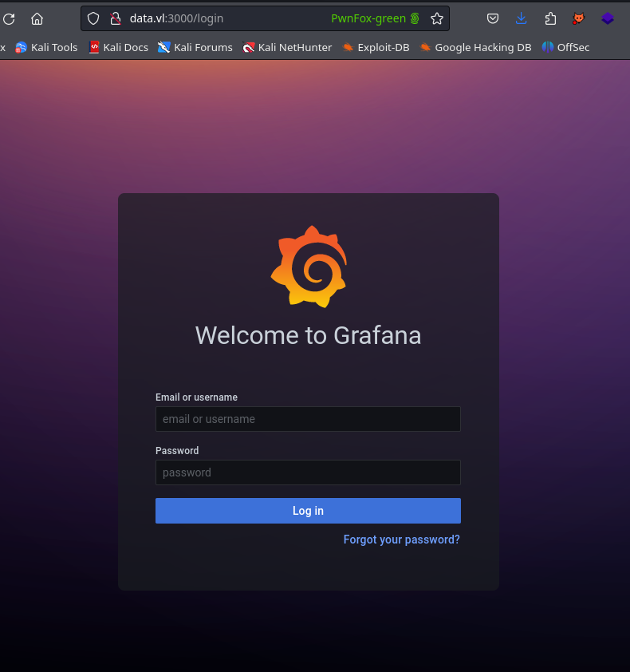Click the 'Password' field label
Image resolution: width=630 pixels, height=672 pixels.
tap(177, 450)
